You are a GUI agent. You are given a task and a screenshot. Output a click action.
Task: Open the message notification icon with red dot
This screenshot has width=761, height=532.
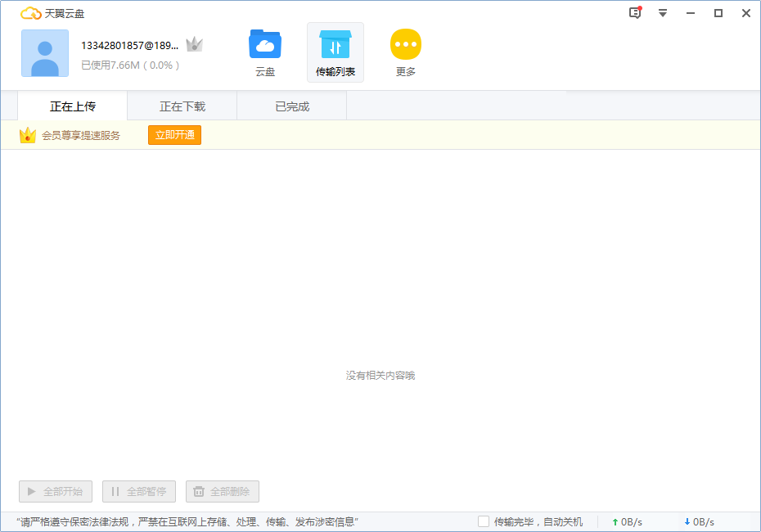click(634, 13)
